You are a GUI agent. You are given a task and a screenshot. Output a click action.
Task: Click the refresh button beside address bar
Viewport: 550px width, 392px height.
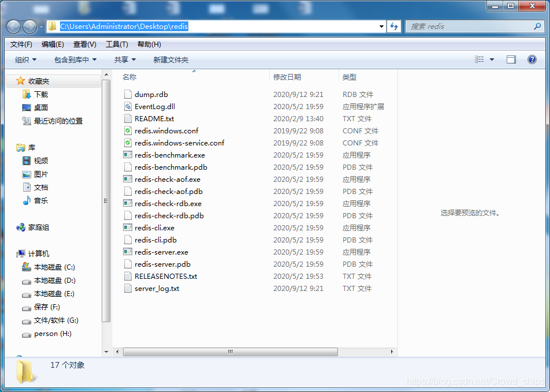tap(394, 27)
